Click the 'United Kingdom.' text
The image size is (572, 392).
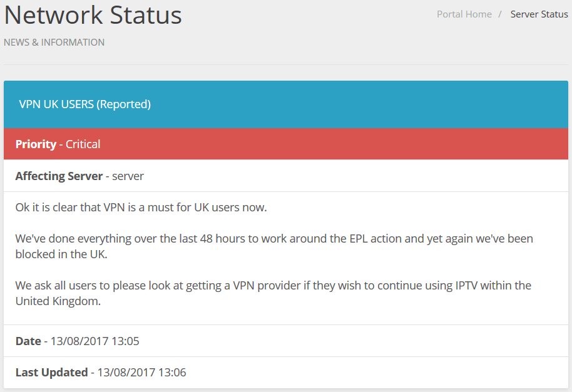pos(58,301)
